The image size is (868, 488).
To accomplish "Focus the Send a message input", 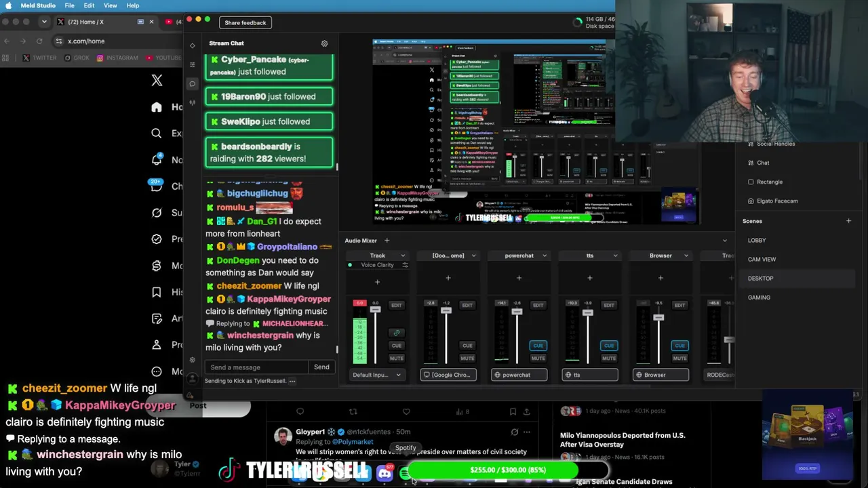I will coord(256,367).
